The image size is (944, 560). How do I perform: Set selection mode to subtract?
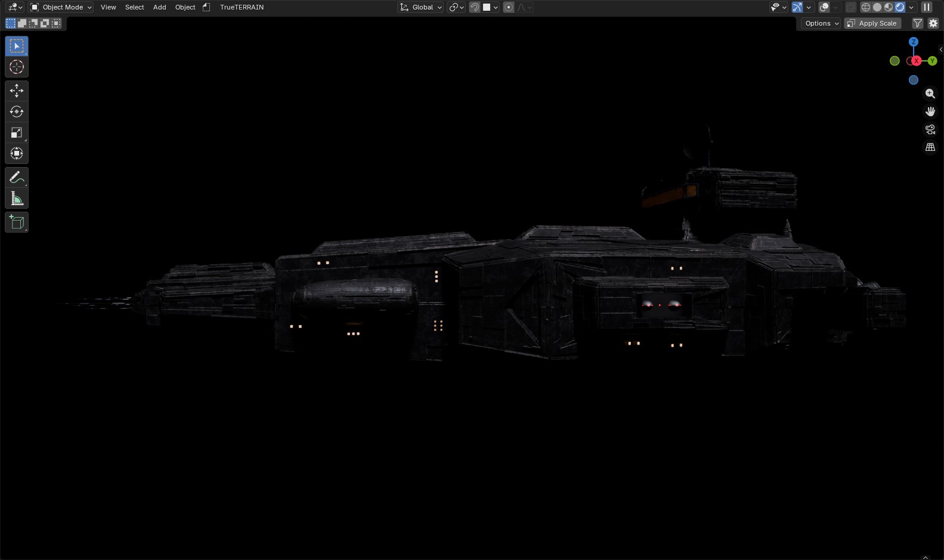[33, 23]
